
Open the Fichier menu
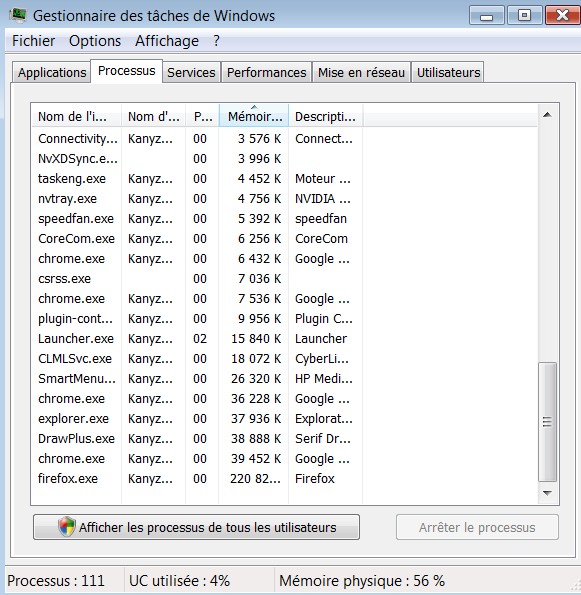pos(33,41)
